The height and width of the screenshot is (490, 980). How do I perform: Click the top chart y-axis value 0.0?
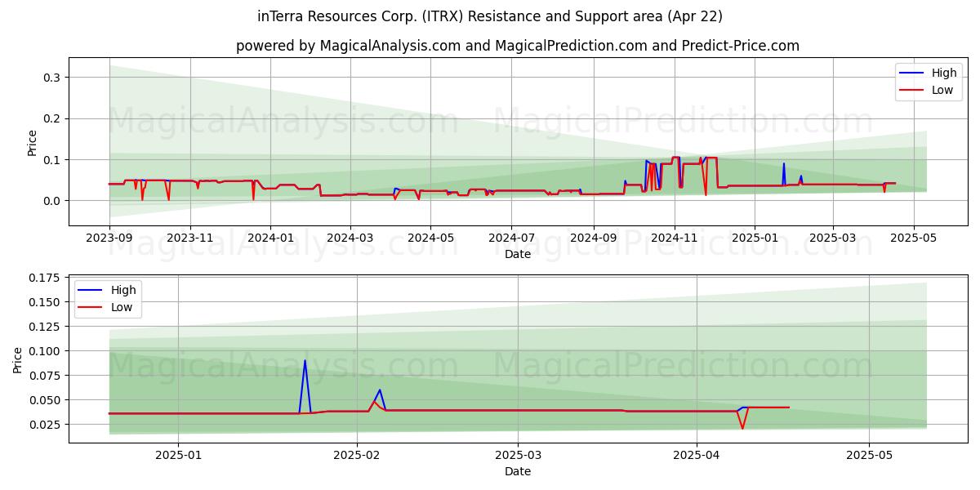(52, 201)
